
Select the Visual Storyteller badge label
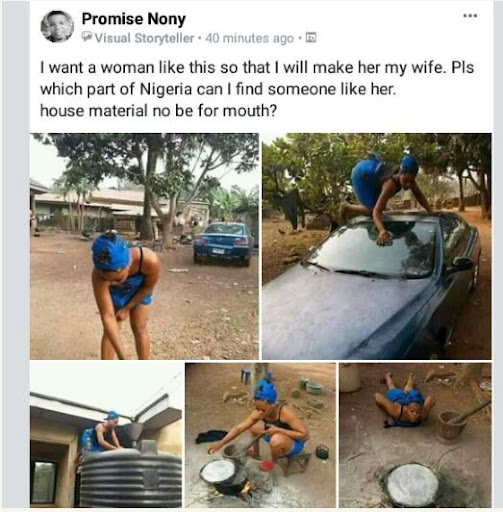(x=144, y=38)
